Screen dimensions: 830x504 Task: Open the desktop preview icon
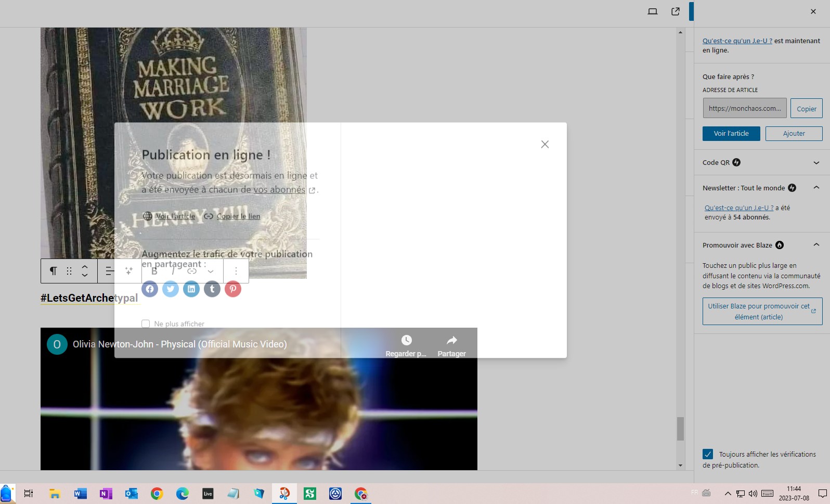(652, 11)
